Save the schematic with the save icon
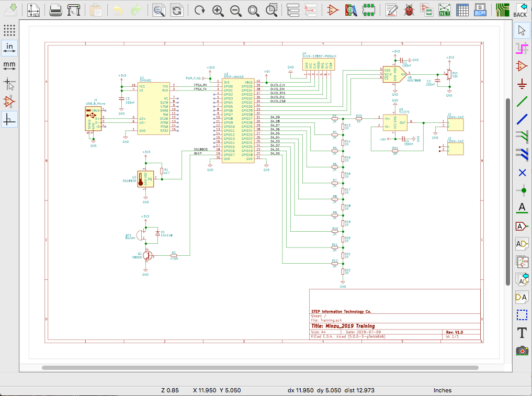The height and width of the screenshot is (396, 532). click(x=11, y=10)
